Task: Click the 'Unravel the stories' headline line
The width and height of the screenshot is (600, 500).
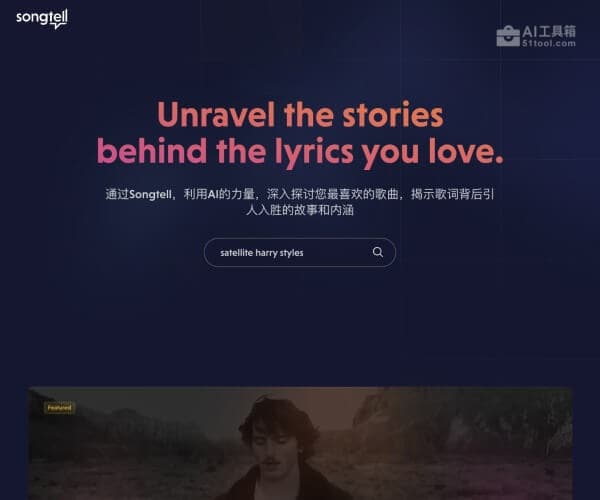Action: (x=300, y=114)
